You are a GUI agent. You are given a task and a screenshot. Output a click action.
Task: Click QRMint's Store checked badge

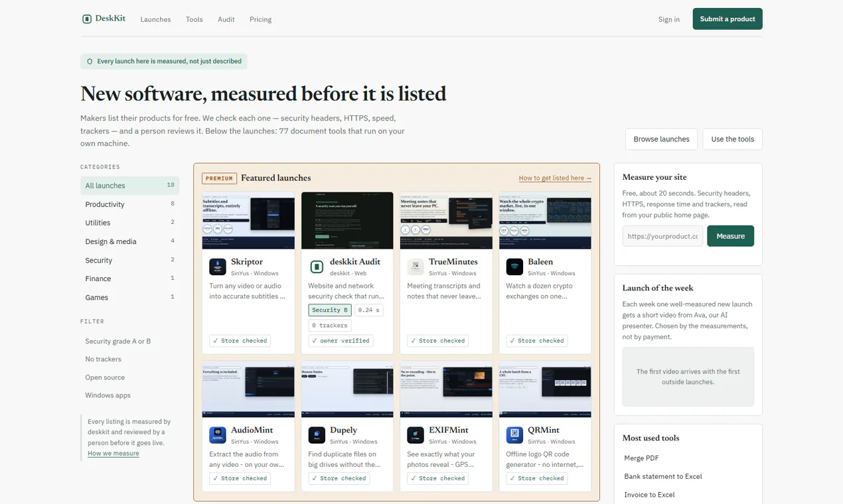point(536,478)
